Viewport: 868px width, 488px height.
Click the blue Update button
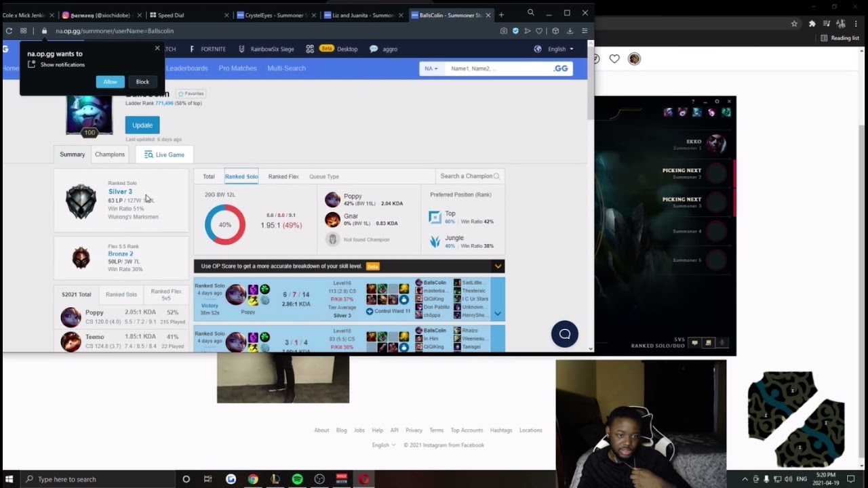pyautogui.click(x=142, y=125)
